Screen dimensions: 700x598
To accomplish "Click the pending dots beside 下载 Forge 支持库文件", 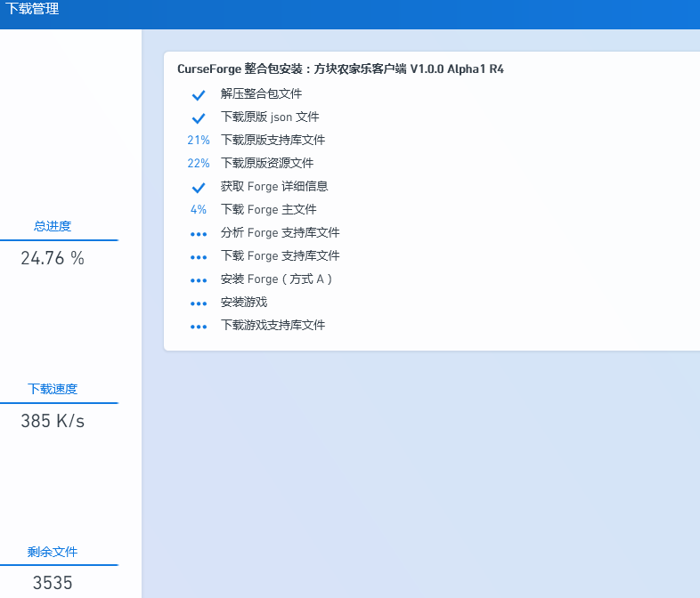I will [199, 257].
